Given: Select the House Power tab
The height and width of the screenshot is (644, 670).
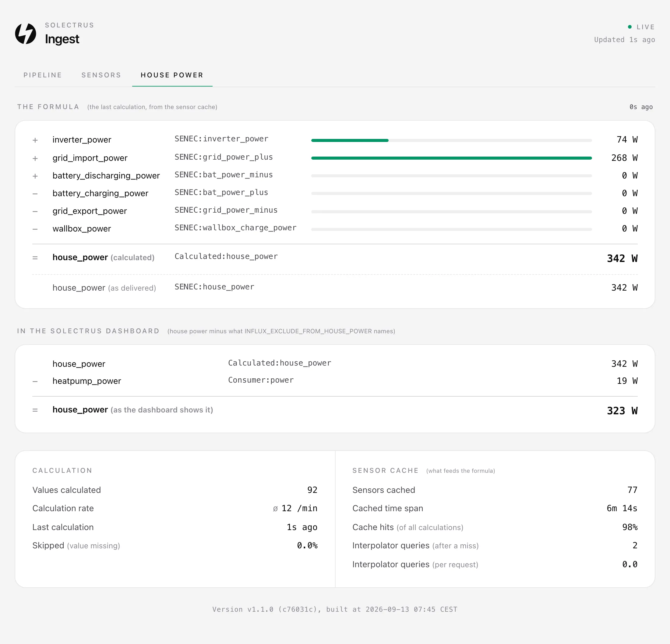Looking at the screenshot, I should point(172,75).
